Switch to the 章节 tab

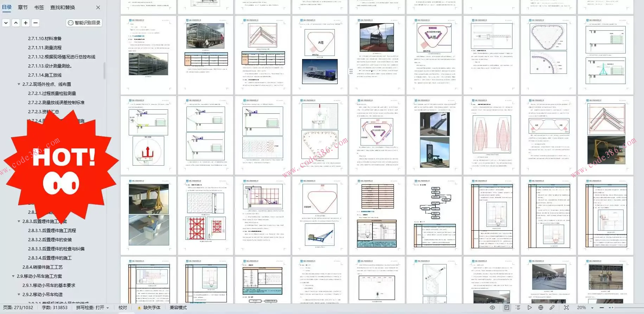point(23,7)
